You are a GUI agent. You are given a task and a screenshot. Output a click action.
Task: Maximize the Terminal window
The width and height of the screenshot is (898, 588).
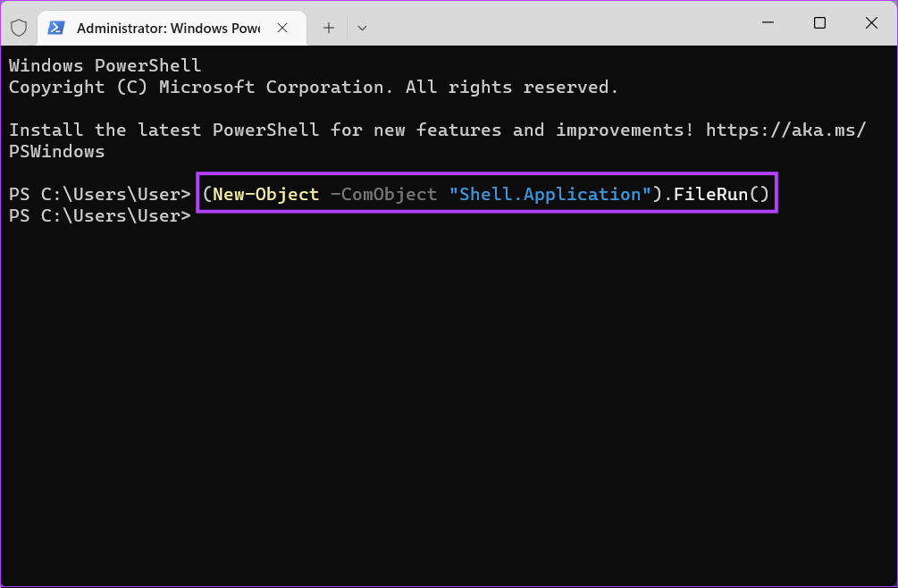pyautogui.click(x=819, y=23)
